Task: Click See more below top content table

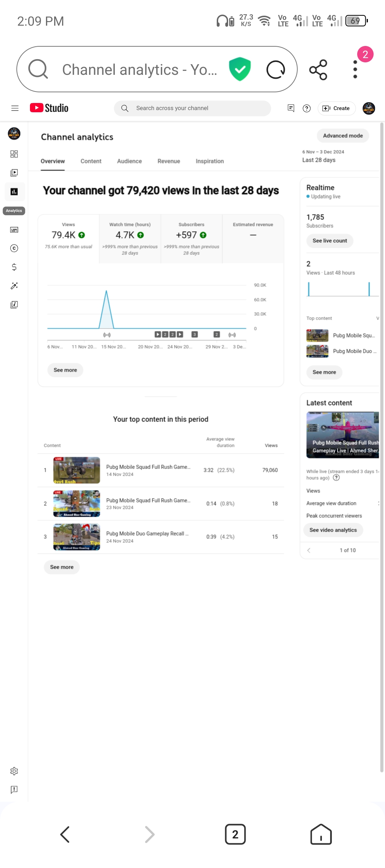Action: [62, 567]
